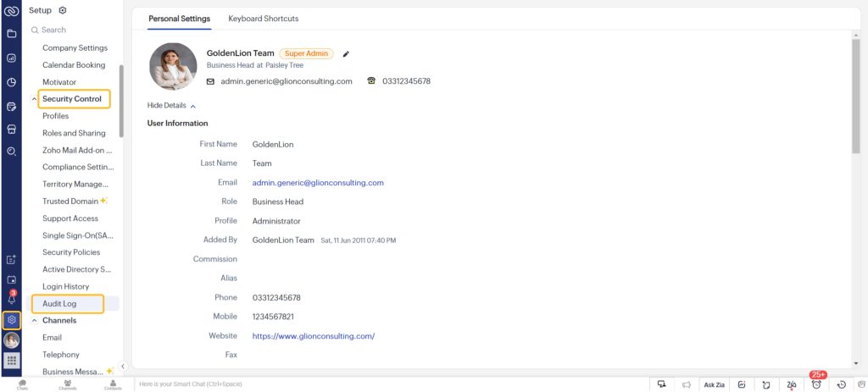This screenshot has width=868, height=392.
Task: Open the marketplace store icon in left rail
Action: [11, 129]
